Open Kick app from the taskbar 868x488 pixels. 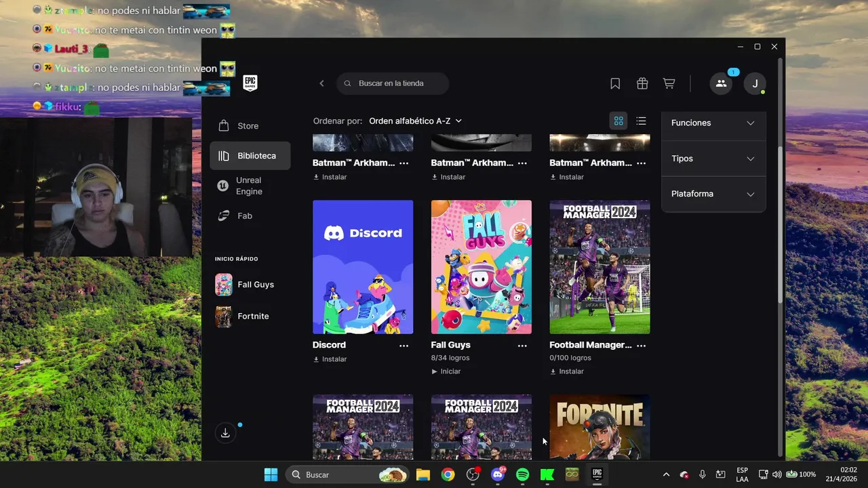(x=547, y=474)
